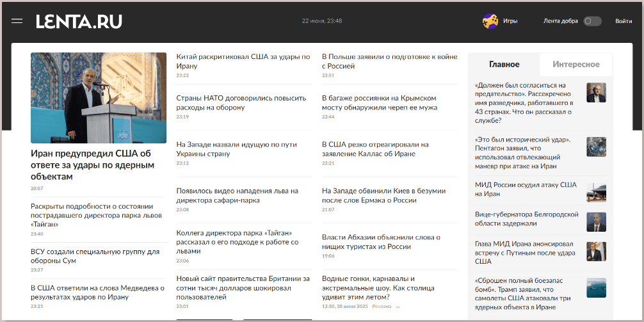
Task: Open На Западе назвали идущую по пути Украины
Action: coord(237,149)
